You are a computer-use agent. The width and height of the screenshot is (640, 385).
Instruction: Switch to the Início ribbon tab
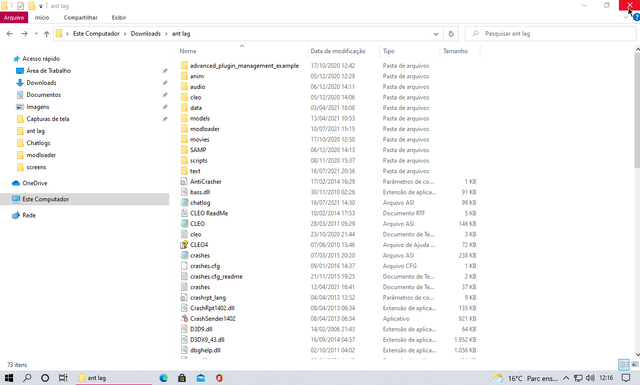coord(42,18)
